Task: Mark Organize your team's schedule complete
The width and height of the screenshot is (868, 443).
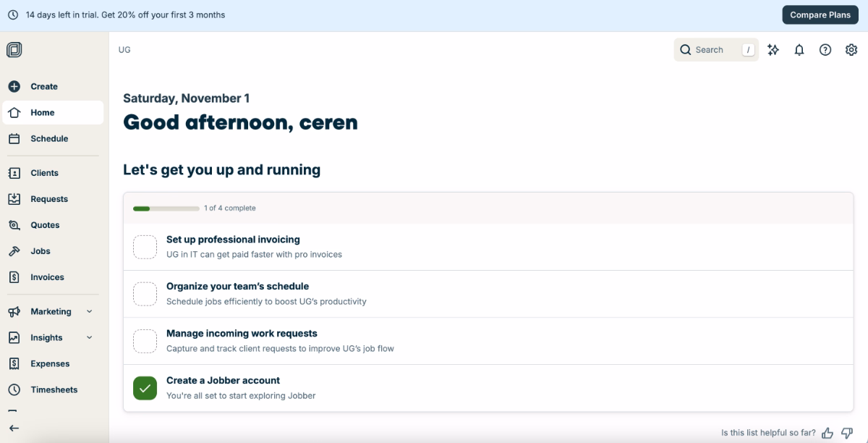Action: tap(145, 294)
